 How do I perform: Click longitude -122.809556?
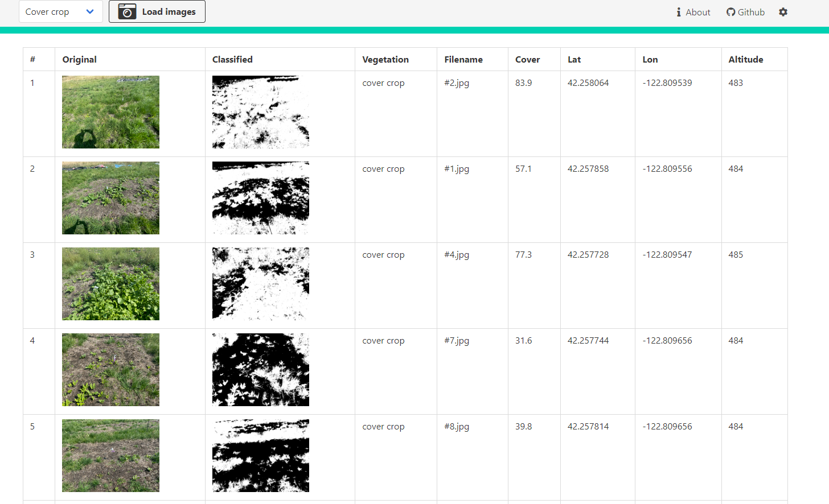(x=667, y=169)
